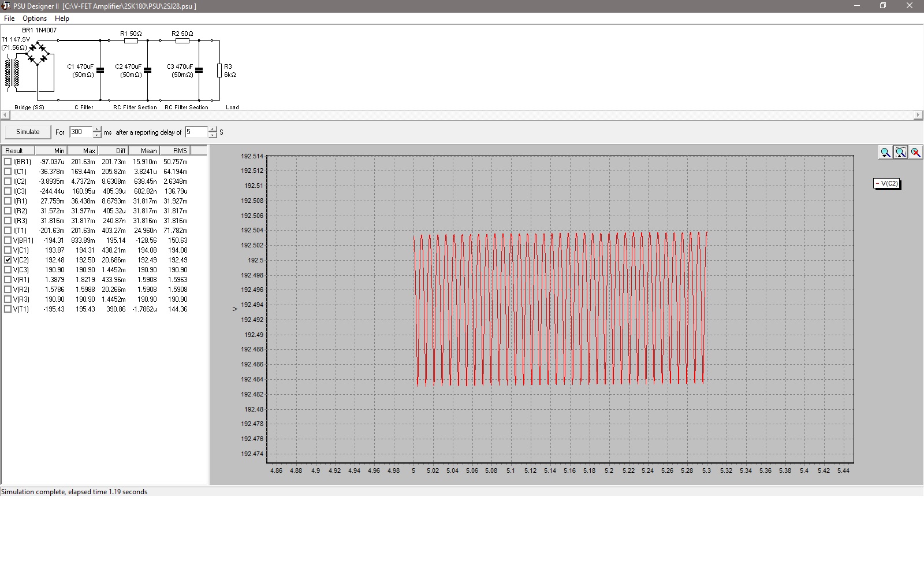
Task: Click the Result column header
Action: (x=18, y=150)
